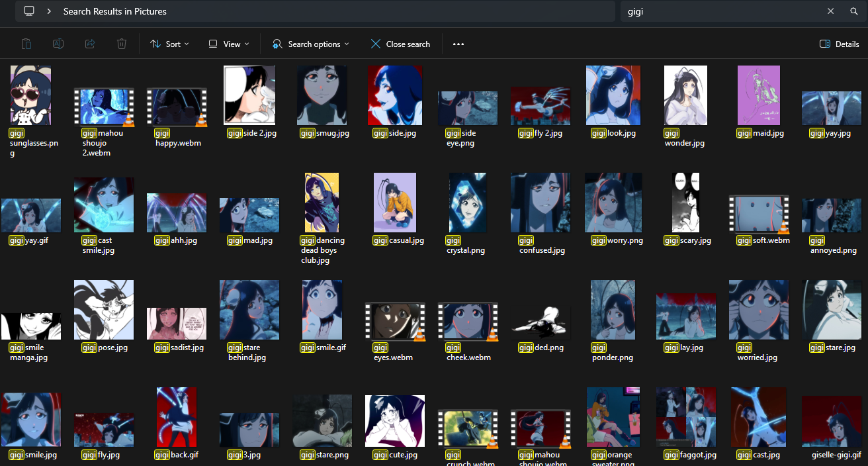Toggle the Details pane button
This screenshot has width=868, height=466.
(840, 44)
